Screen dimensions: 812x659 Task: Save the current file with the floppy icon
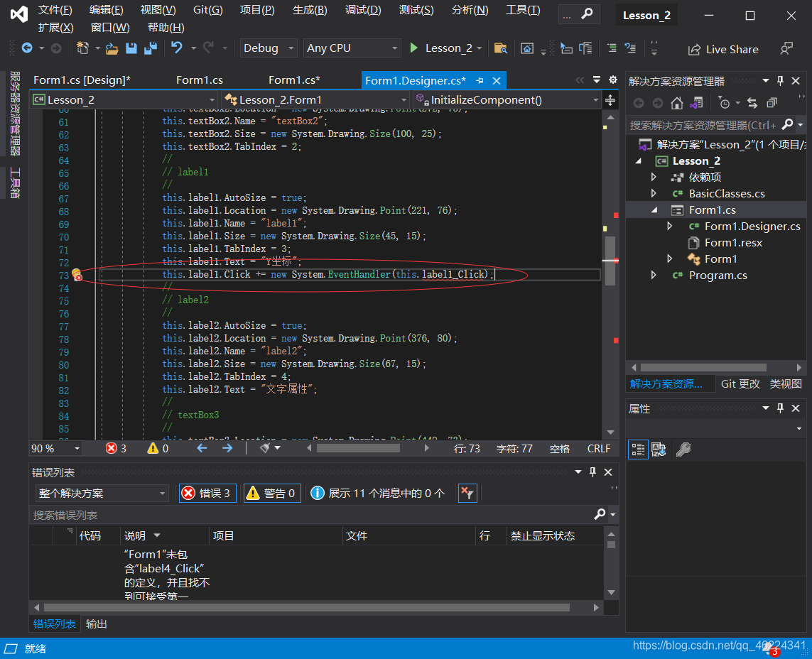[x=131, y=48]
